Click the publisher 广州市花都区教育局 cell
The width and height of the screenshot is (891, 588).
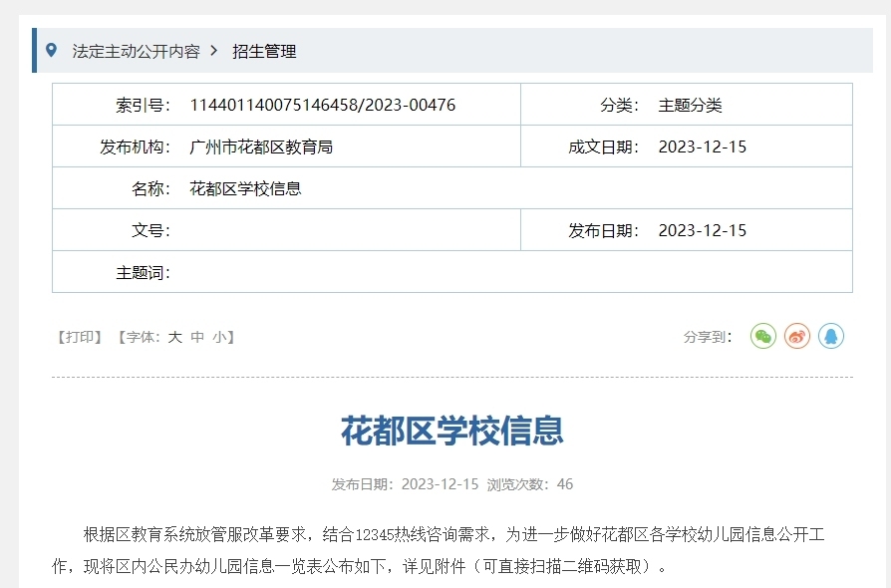tap(261, 147)
